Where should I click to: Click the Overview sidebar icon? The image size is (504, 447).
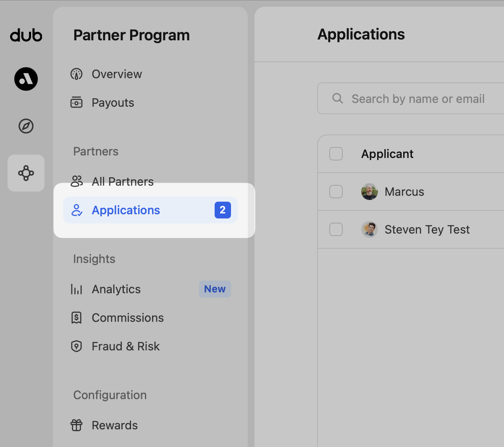coord(76,74)
